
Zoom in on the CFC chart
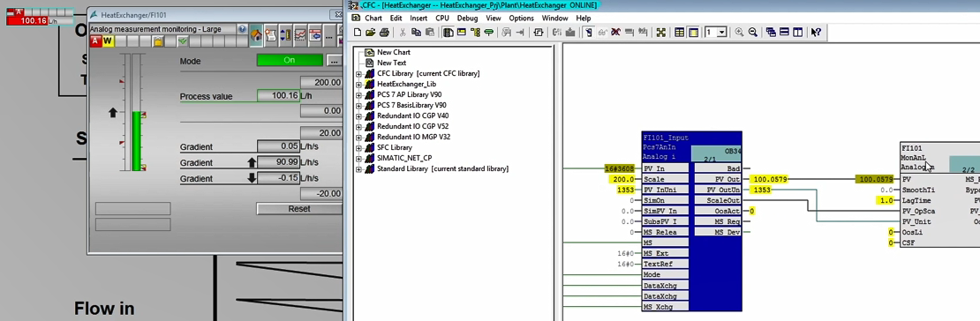click(x=739, y=33)
